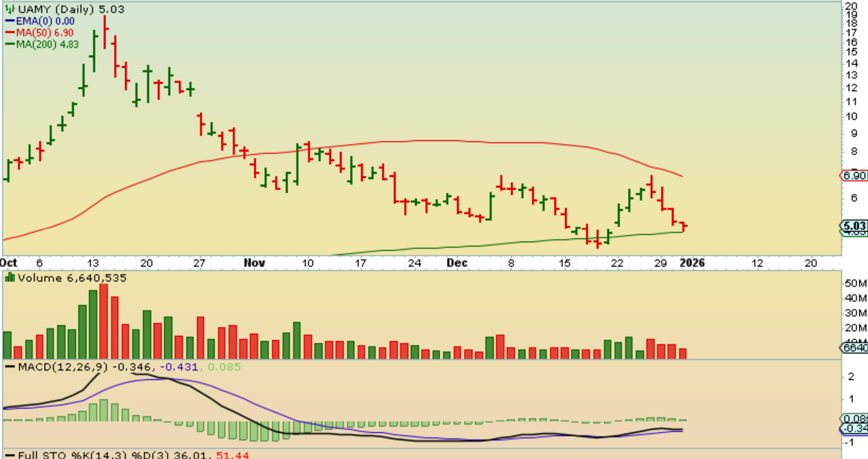Click the red MA(50) legend line marker

click(x=10, y=33)
